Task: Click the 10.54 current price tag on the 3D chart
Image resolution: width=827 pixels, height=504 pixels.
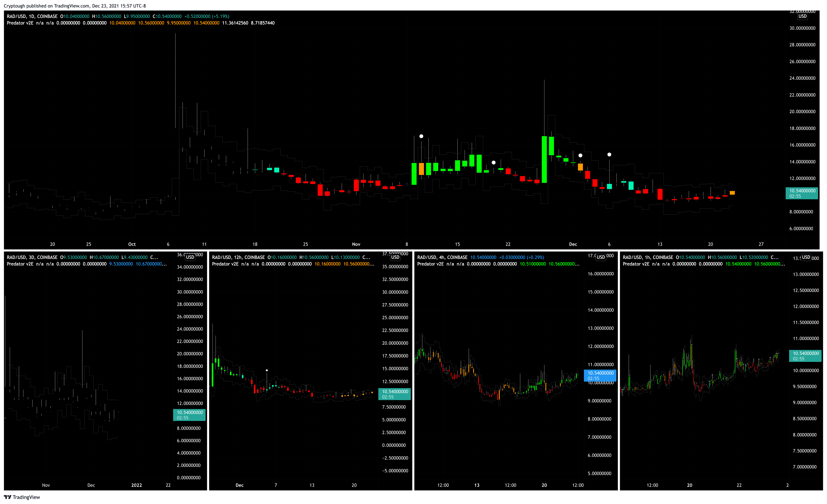Action: (x=189, y=415)
